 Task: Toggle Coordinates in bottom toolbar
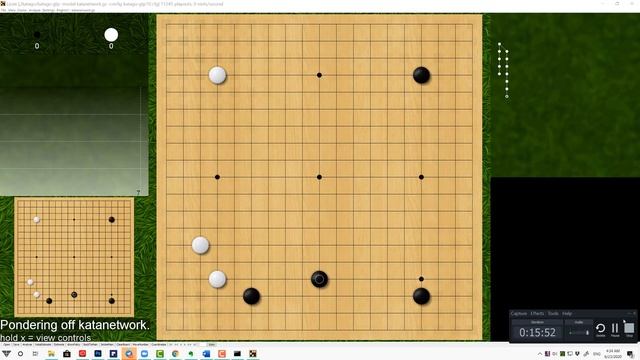tap(159, 344)
